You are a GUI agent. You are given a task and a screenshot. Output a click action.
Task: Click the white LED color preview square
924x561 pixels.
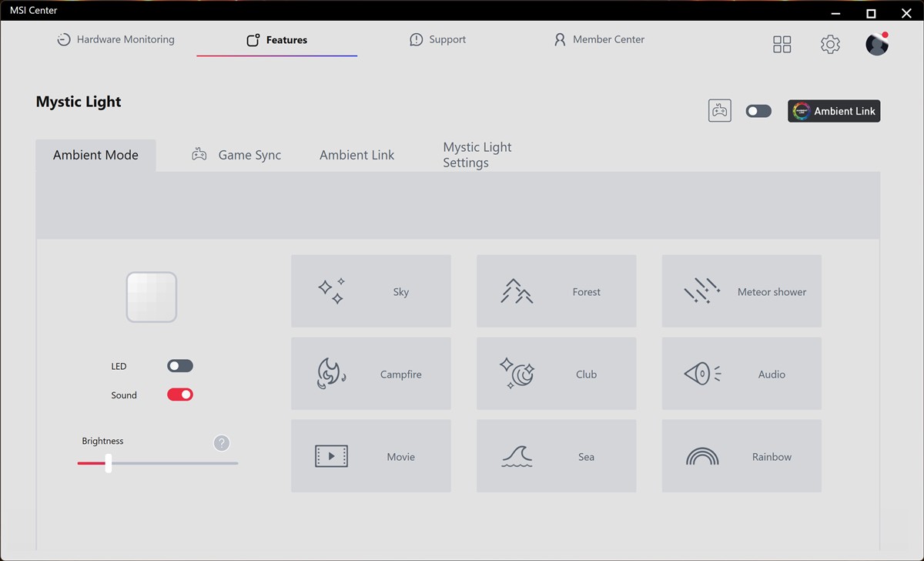point(152,297)
